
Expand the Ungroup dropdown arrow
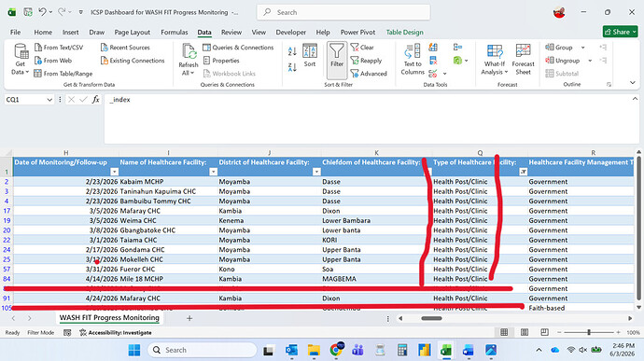click(590, 61)
